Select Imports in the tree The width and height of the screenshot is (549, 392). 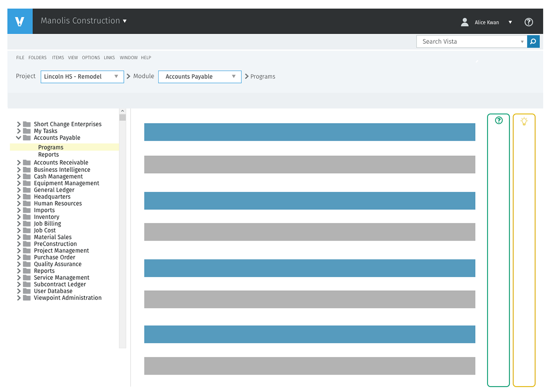point(44,210)
